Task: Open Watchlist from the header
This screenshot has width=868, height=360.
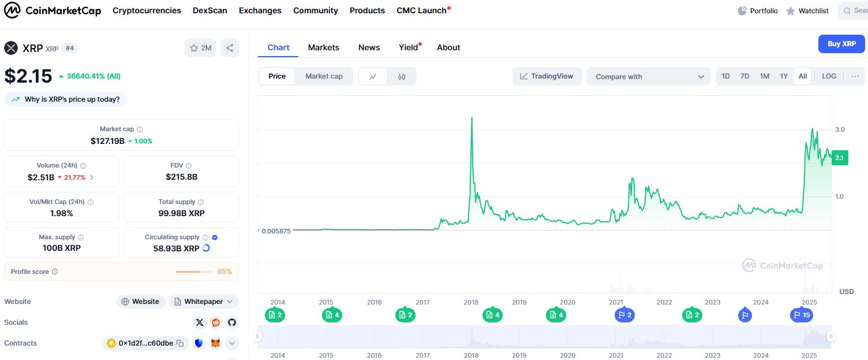Action: (x=807, y=11)
